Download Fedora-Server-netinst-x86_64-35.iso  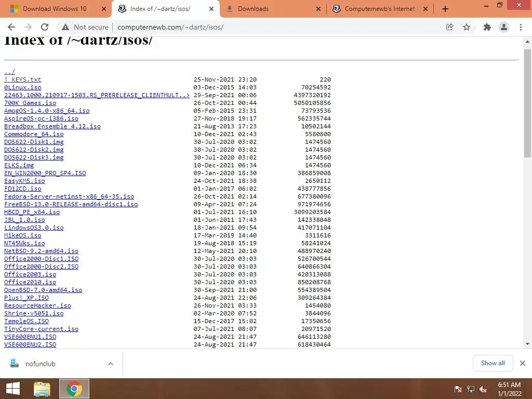69,196
